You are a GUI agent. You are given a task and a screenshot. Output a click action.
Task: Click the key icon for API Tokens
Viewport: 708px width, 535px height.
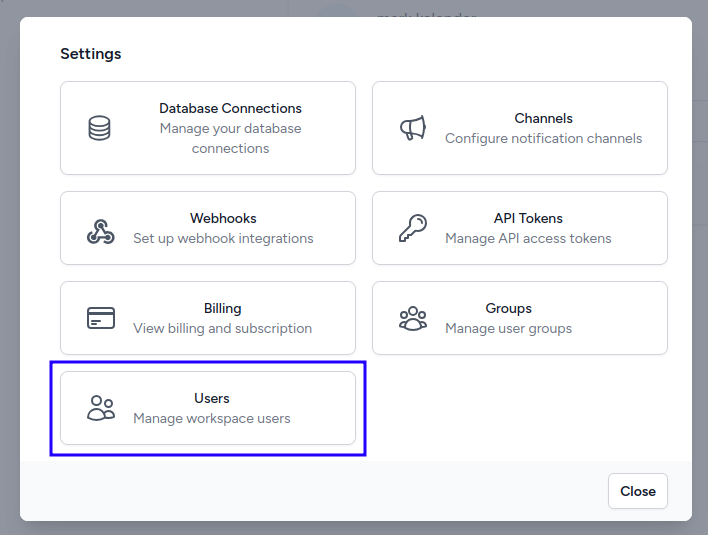click(x=412, y=229)
